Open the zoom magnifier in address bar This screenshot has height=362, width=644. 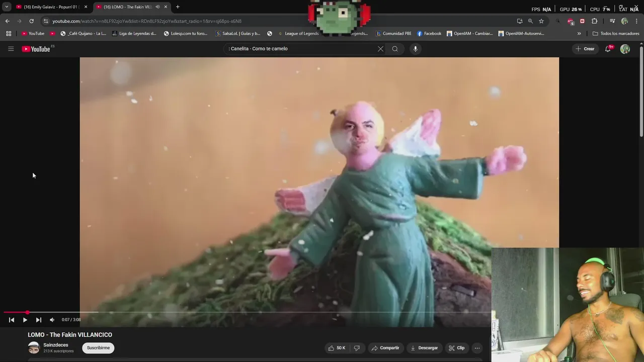click(530, 21)
